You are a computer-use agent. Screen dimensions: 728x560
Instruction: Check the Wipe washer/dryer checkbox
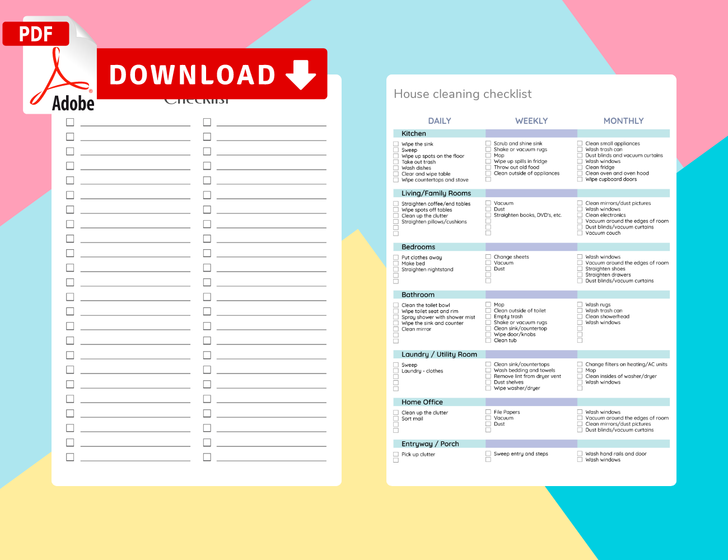[488, 388]
